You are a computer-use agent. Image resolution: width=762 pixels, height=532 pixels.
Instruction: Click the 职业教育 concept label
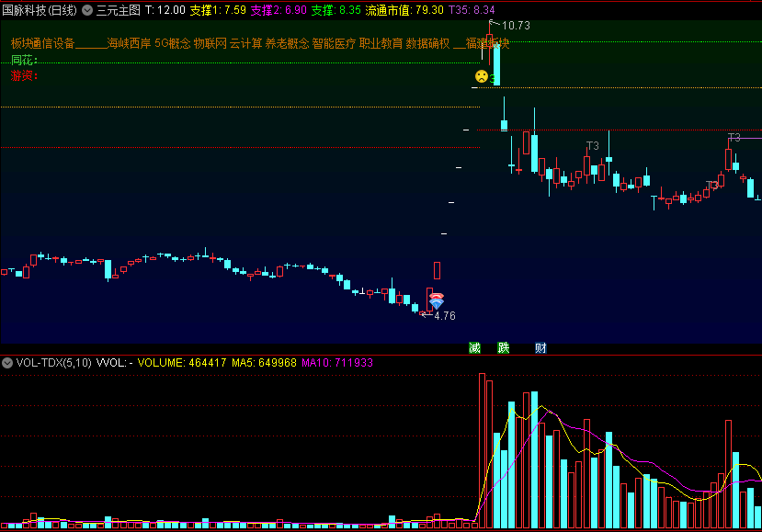point(381,44)
